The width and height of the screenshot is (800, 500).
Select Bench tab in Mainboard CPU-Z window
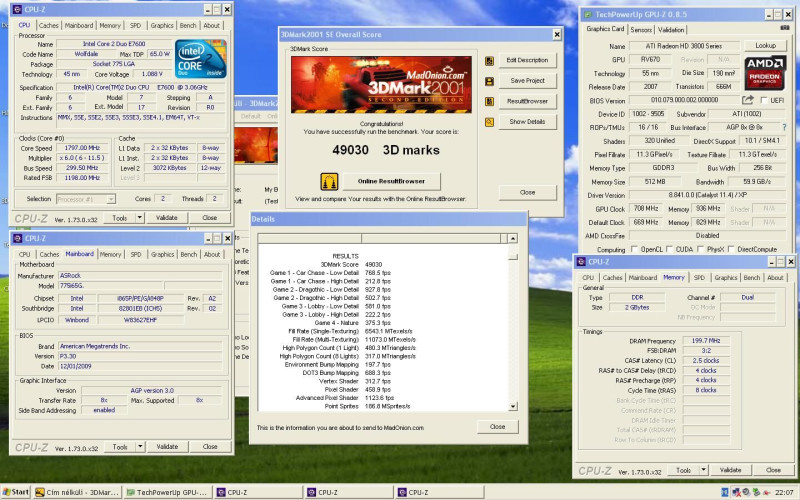pos(188,254)
